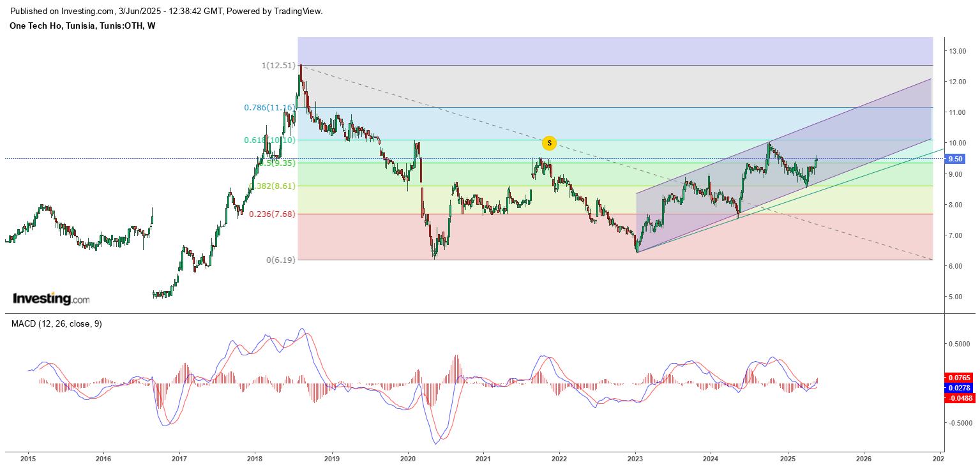This screenshot has height=467, width=980.
Task: Click the 0.5000 MACD axis label
Action: 961,344
